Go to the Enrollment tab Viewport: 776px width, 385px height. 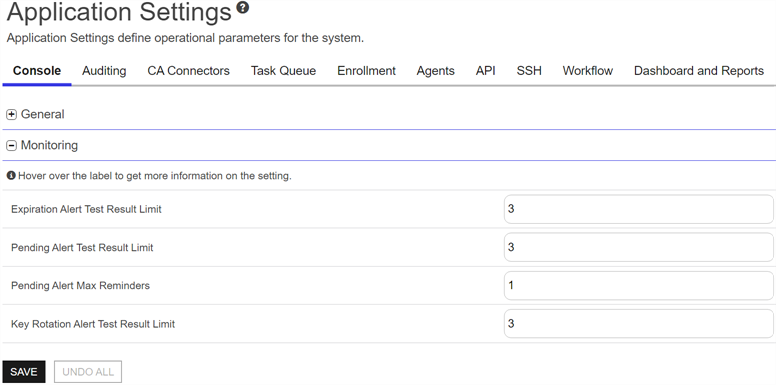point(366,71)
